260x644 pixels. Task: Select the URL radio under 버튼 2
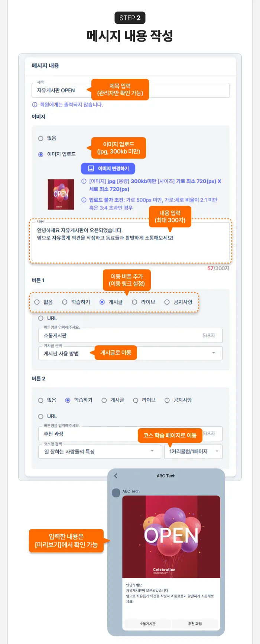[x=41, y=416]
